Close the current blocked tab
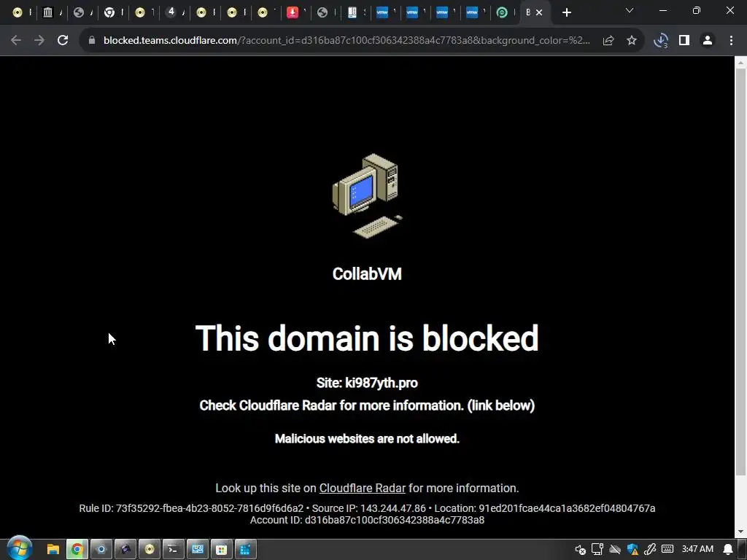This screenshot has height=560, width=747. click(x=539, y=12)
